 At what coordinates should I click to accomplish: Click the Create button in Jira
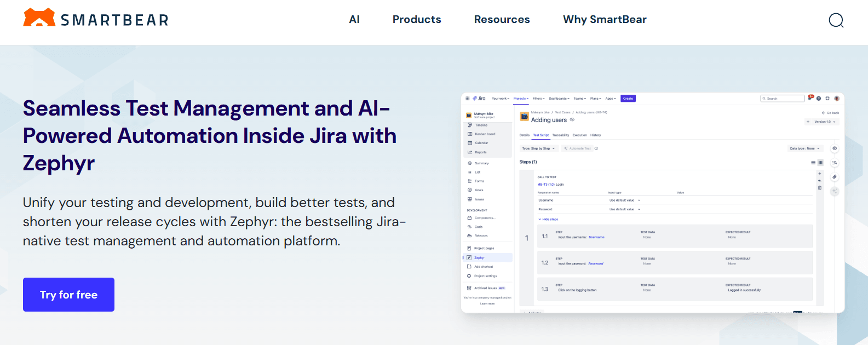(628, 99)
